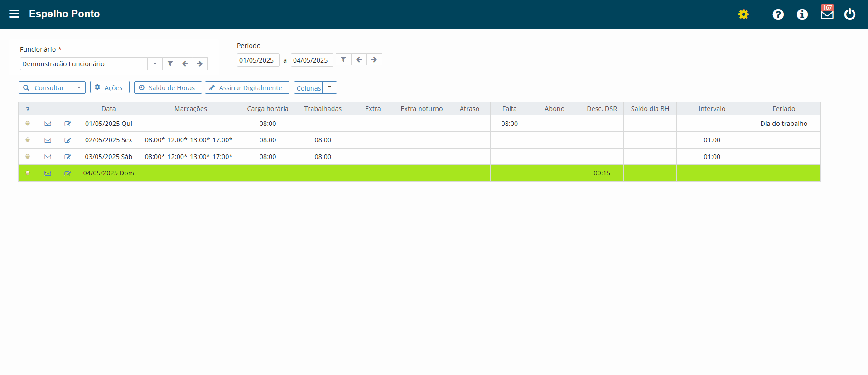Click status dot for 03/05/2025 row
868x375 pixels.
click(28, 156)
